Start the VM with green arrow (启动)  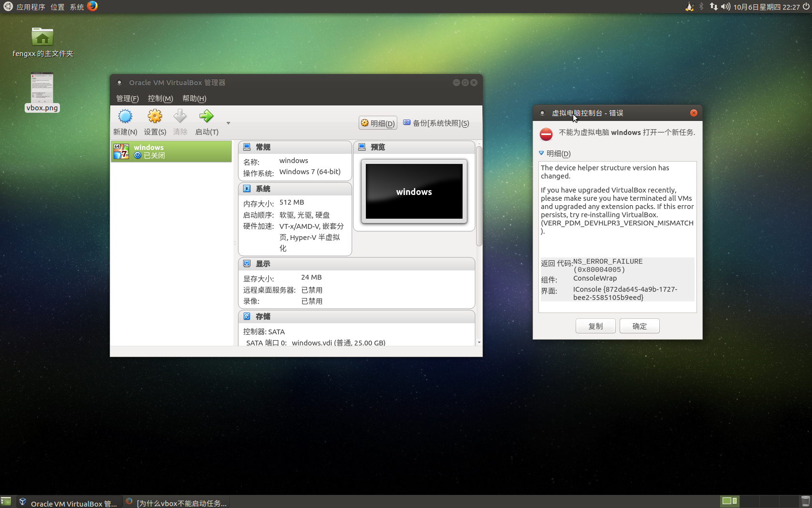206,116
